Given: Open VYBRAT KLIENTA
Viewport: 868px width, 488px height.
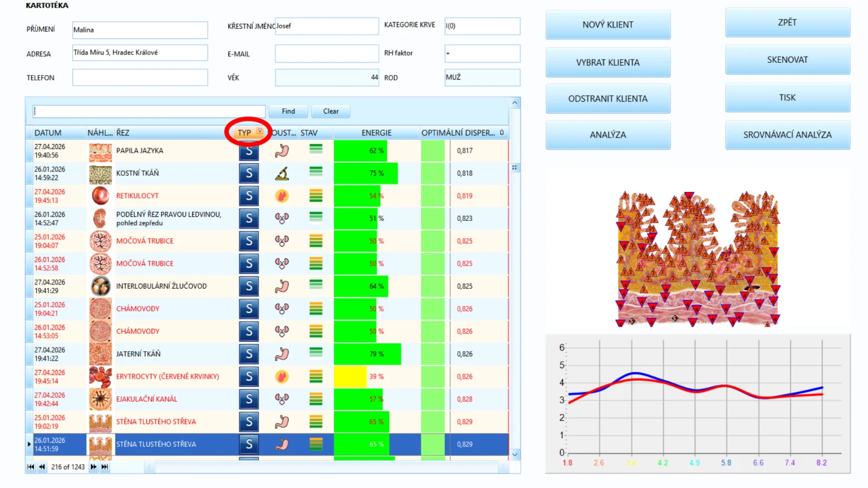Looking at the screenshot, I should pyautogui.click(x=607, y=62).
